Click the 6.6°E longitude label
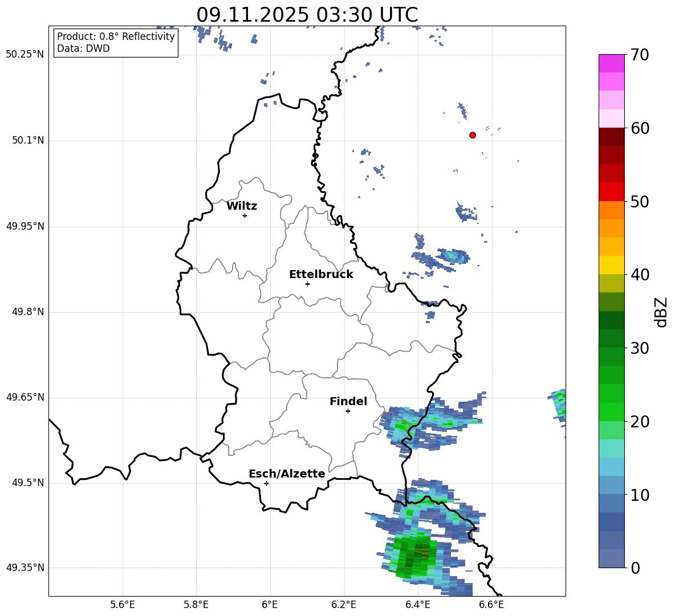Image resolution: width=675 pixels, height=616 pixels. tap(491, 605)
